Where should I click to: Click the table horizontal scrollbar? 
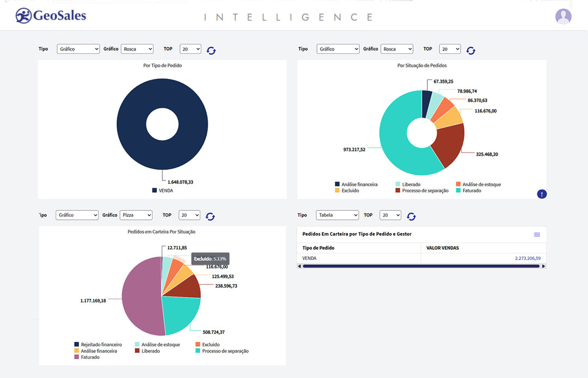pos(420,266)
